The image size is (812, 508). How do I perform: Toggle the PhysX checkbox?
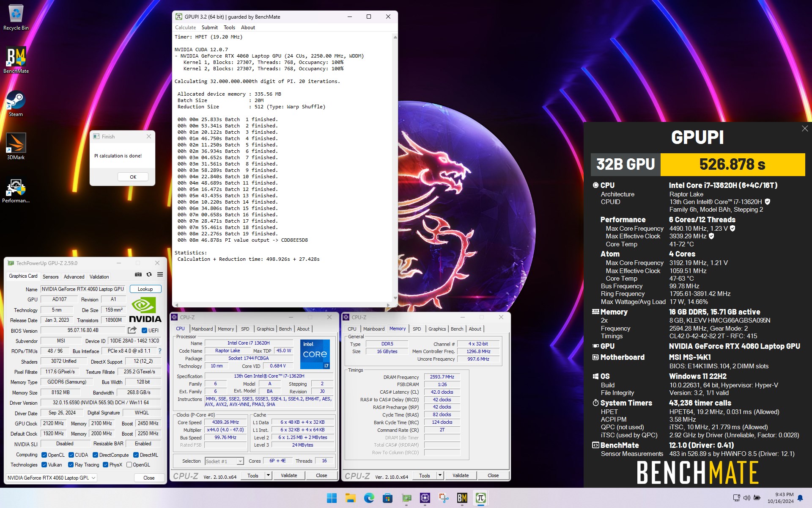pyautogui.click(x=106, y=465)
